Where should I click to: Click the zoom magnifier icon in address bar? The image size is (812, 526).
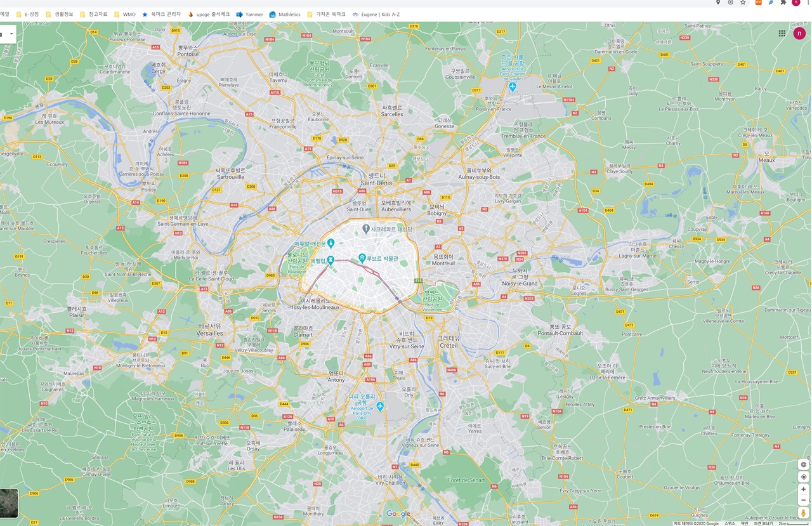pos(730,3)
